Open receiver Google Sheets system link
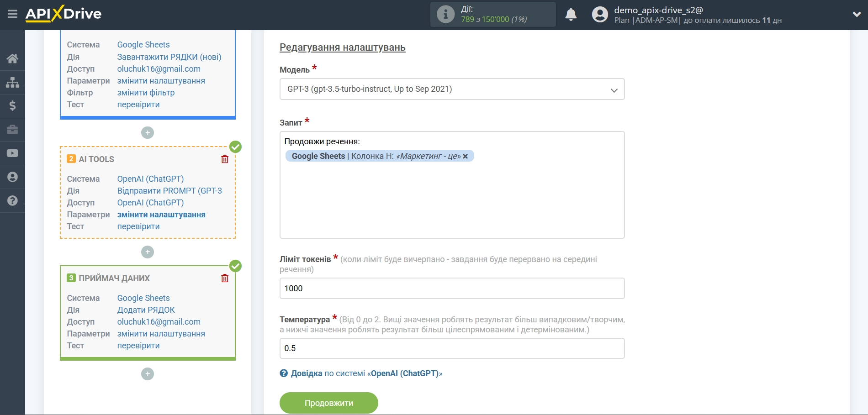This screenshot has height=415, width=868. [143, 298]
